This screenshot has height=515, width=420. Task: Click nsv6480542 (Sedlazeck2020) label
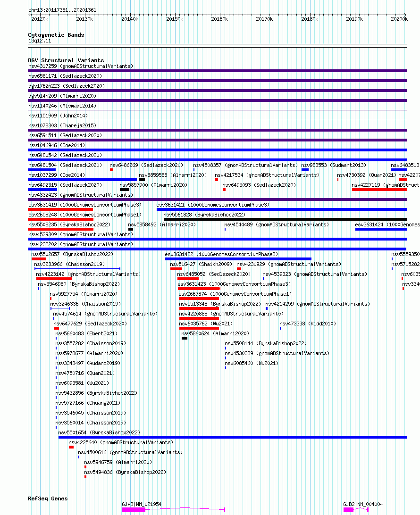point(65,155)
